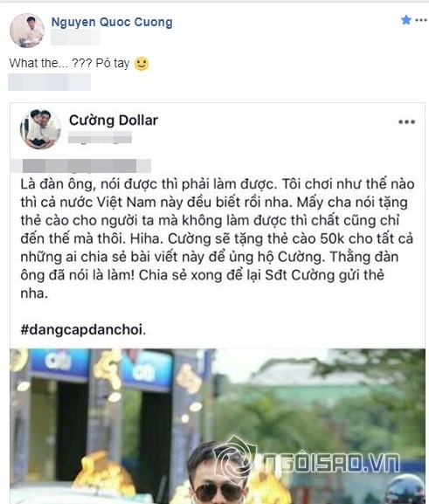The height and width of the screenshot is (504, 429).
Task: Click the smiley emoji after 'Pó tay'
Action: (x=142, y=64)
